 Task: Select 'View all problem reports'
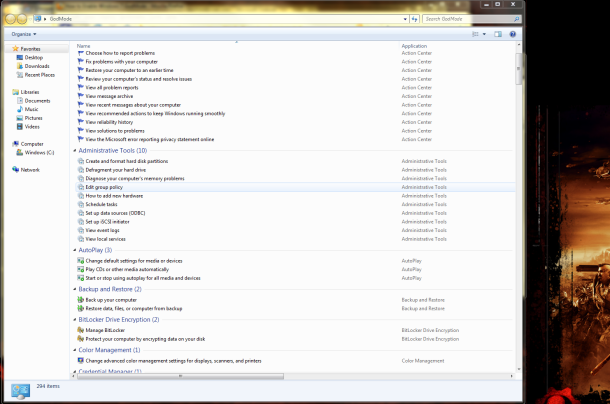click(112, 88)
